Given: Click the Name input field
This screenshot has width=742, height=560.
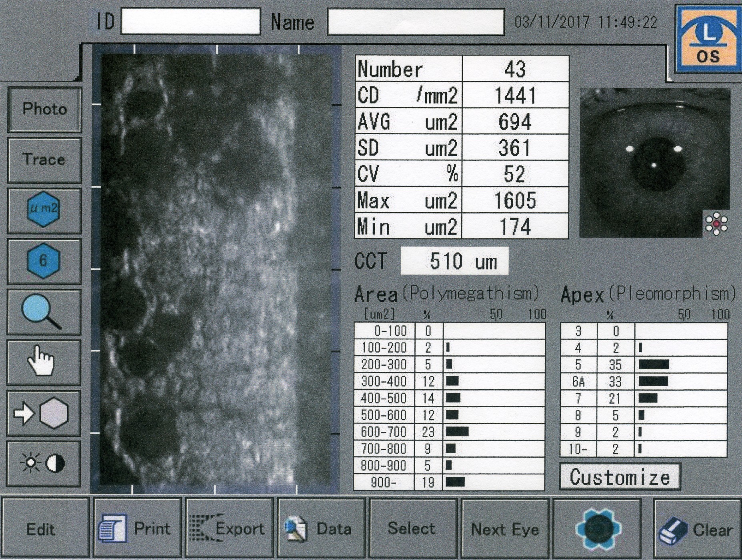Looking at the screenshot, I should pyautogui.click(x=416, y=22).
